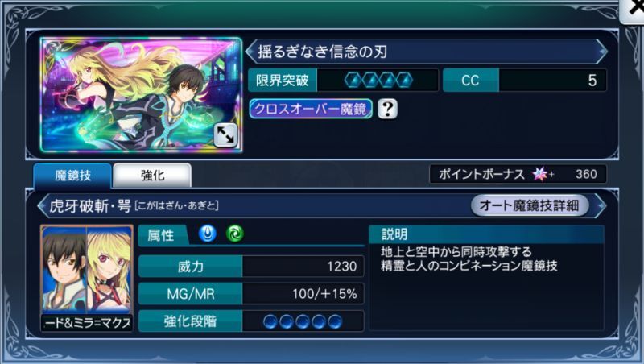Switch to the 強化 tab

coord(152,176)
